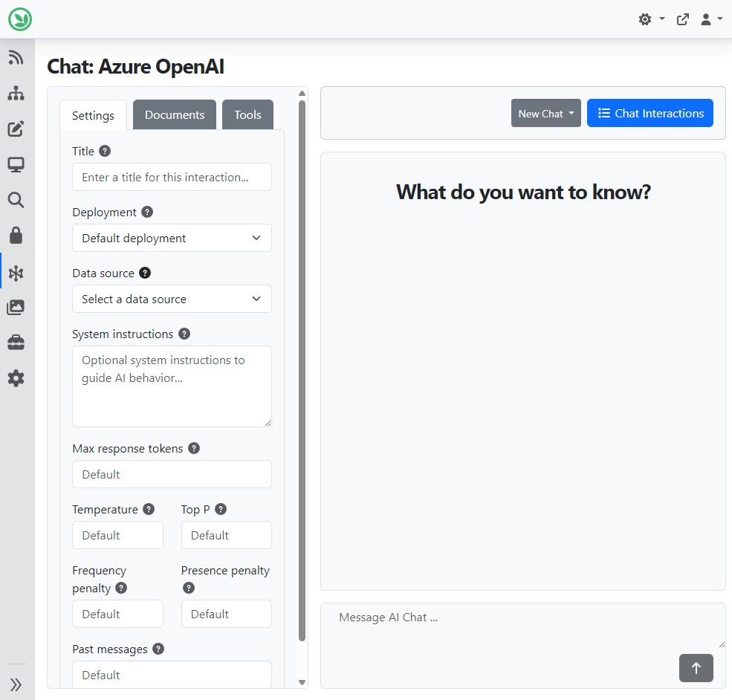Focus the Title input field
The height and width of the screenshot is (700, 732).
point(172,177)
